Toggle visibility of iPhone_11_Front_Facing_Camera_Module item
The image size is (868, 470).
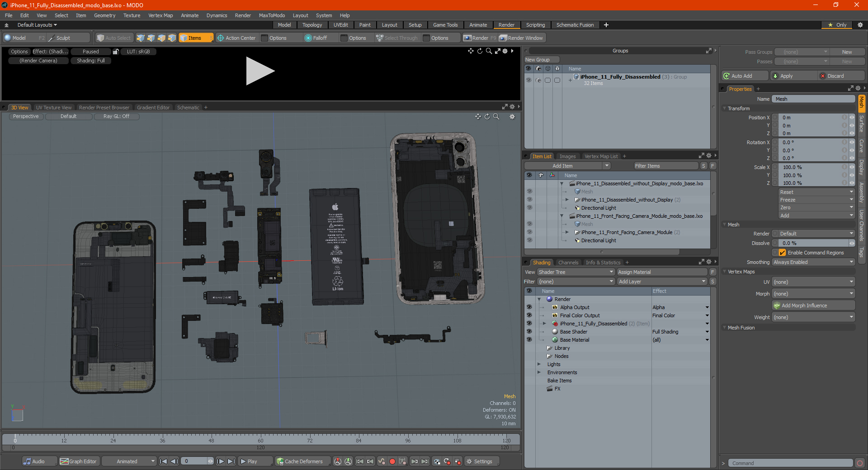click(x=529, y=232)
